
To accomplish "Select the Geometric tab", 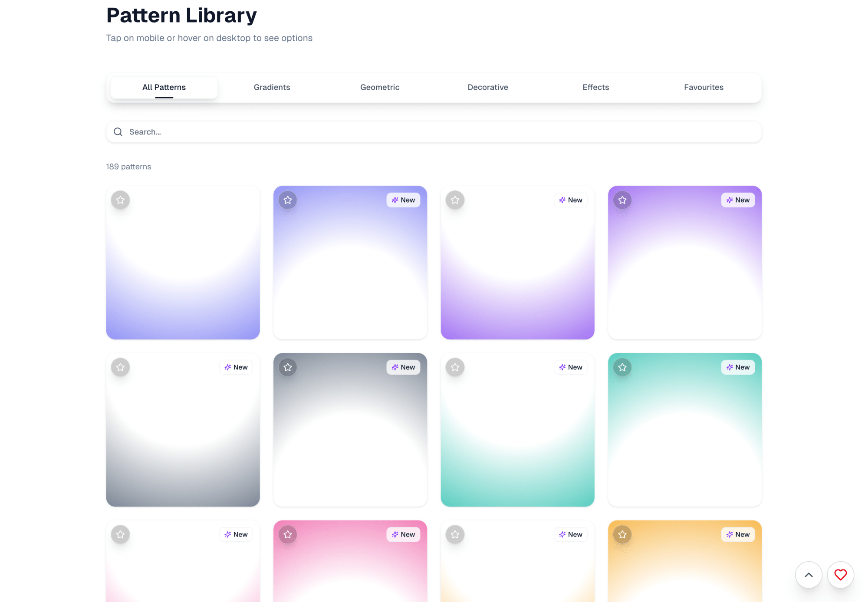I will coord(380,87).
